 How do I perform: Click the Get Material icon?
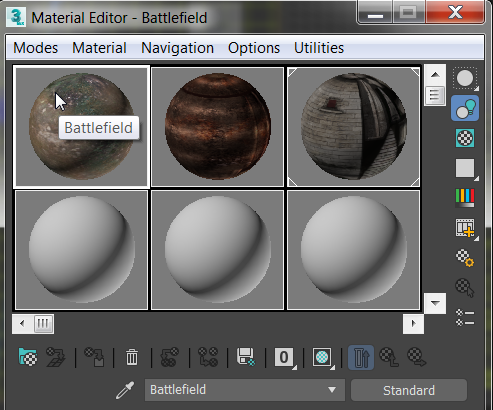pyautogui.click(x=28, y=357)
